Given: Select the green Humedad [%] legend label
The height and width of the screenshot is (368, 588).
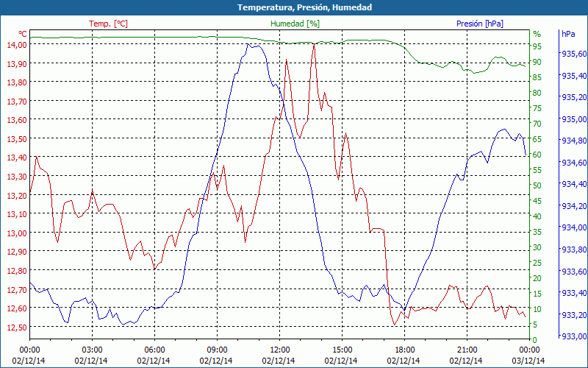Looking at the screenshot, I should pos(295,24).
